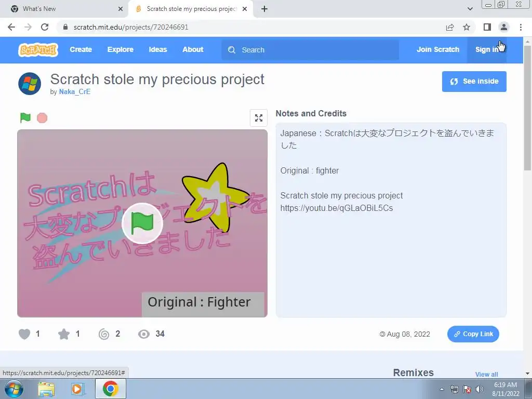Favorite the project with the star icon
Image resolution: width=532 pixels, height=399 pixels.
[64, 334]
